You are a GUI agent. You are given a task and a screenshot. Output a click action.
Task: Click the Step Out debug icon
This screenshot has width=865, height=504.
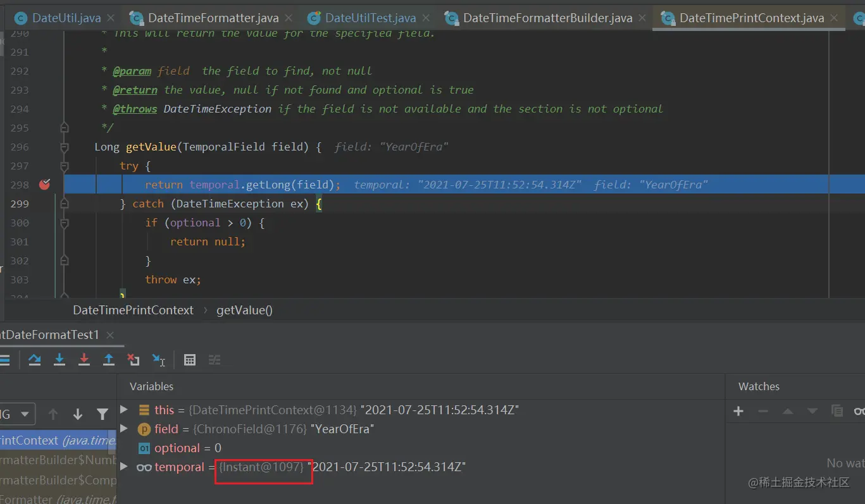pos(109,360)
